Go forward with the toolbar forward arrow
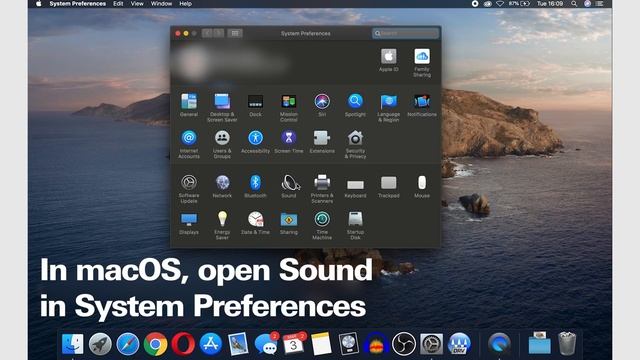The width and height of the screenshot is (640, 360). (218, 33)
